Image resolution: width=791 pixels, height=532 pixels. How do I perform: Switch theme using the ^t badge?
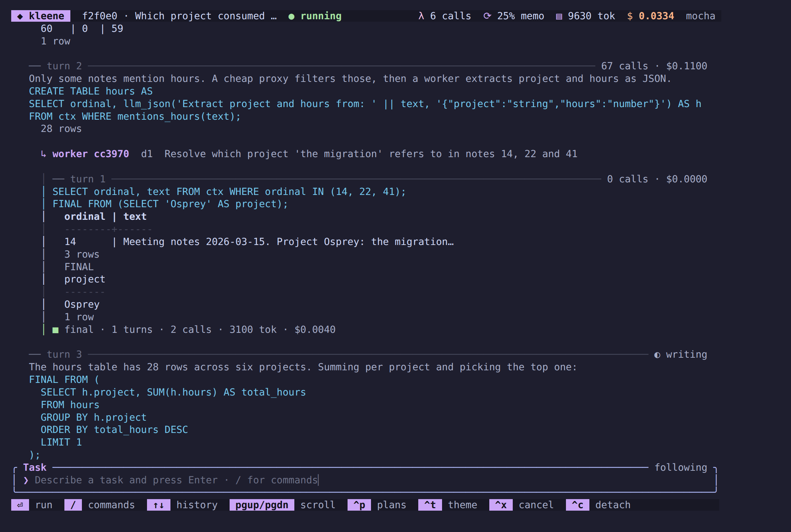pyautogui.click(x=430, y=505)
